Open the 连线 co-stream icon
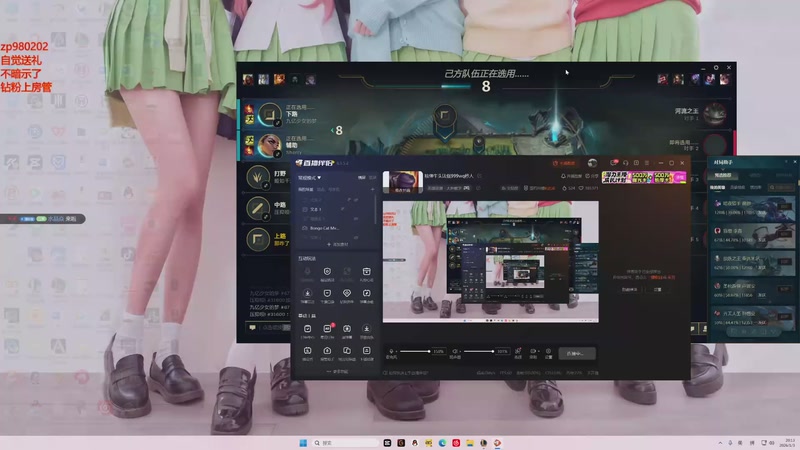 point(518,352)
